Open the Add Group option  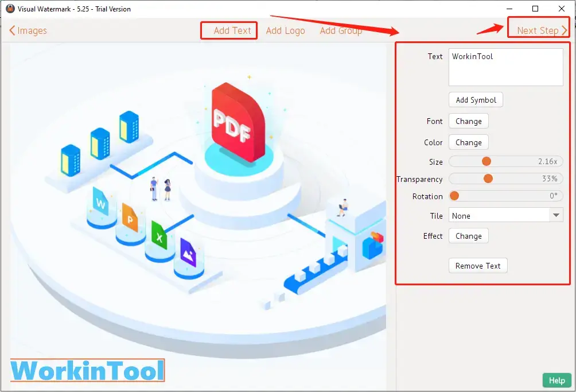[x=341, y=31]
